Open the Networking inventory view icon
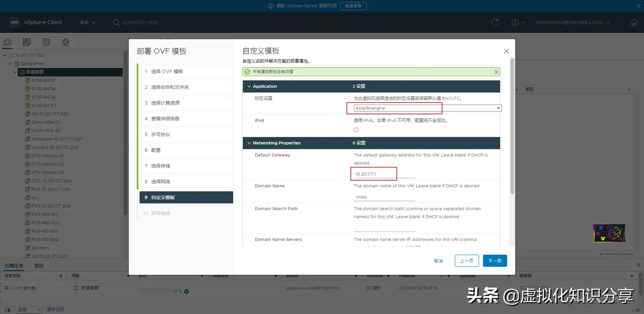This screenshot has width=644, height=314. tap(66, 42)
